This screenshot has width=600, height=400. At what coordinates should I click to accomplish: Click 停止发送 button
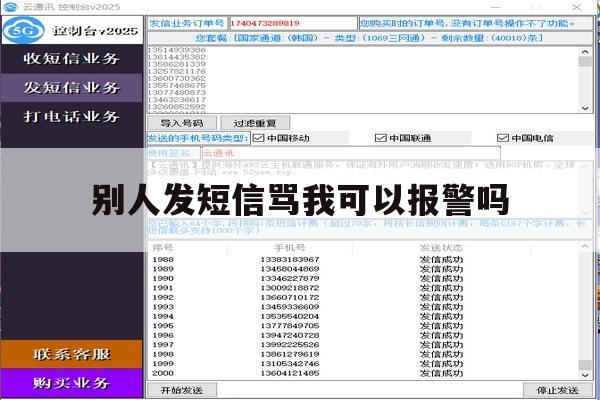558,390
